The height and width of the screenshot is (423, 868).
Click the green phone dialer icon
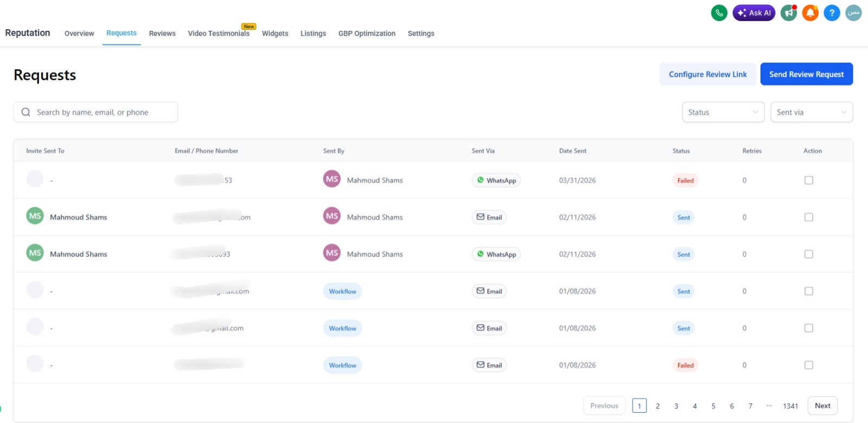point(719,13)
